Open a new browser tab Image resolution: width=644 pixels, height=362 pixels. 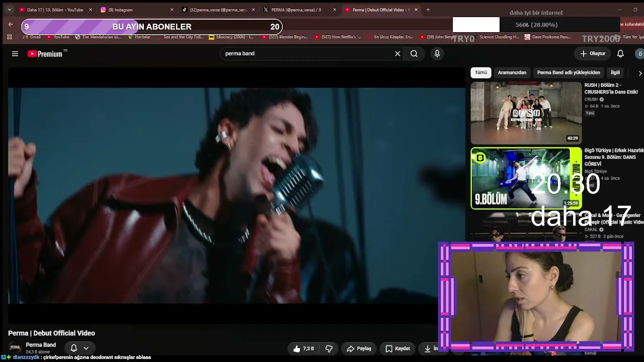coord(428,10)
